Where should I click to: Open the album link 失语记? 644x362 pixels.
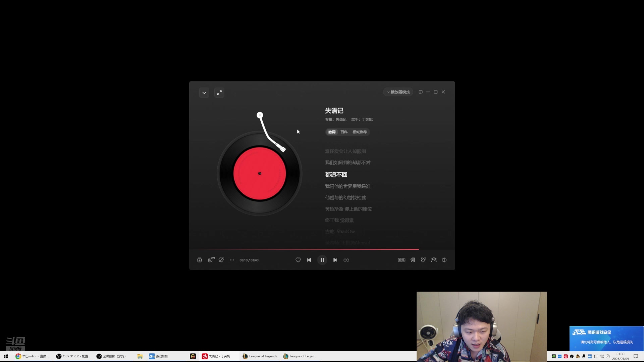pyautogui.click(x=341, y=119)
